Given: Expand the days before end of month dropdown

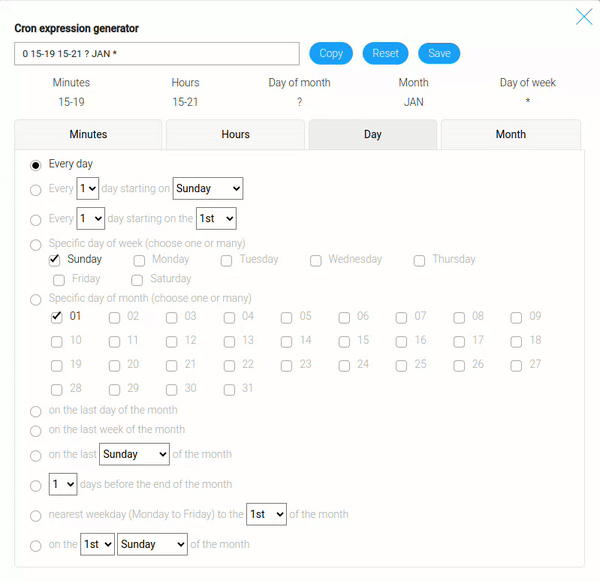Looking at the screenshot, I should click(x=63, y=485).
